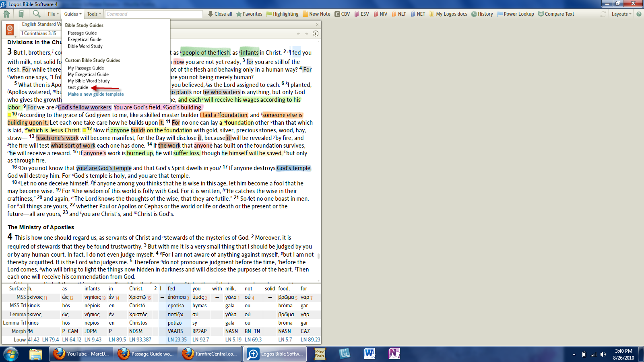Open My Logos docs folder
Image resolution: width=644 pixels, height=362 pixels.
click(x=448, y=14)
